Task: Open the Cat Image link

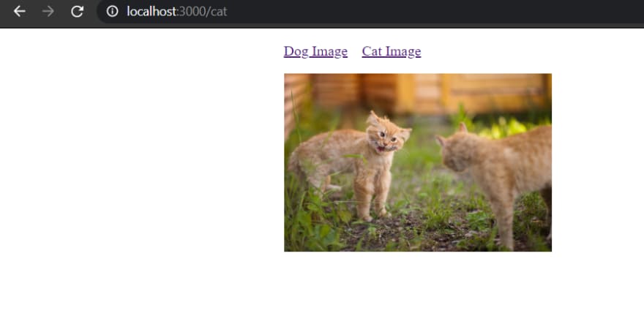Action: click(x=392, y=51)
